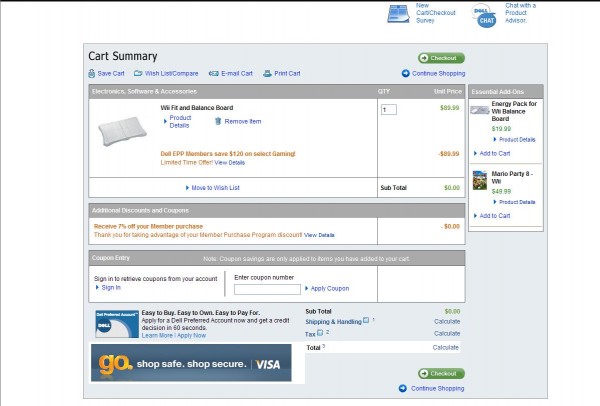
Task: Click bottom Continue Shopping link
Action: 437,388
